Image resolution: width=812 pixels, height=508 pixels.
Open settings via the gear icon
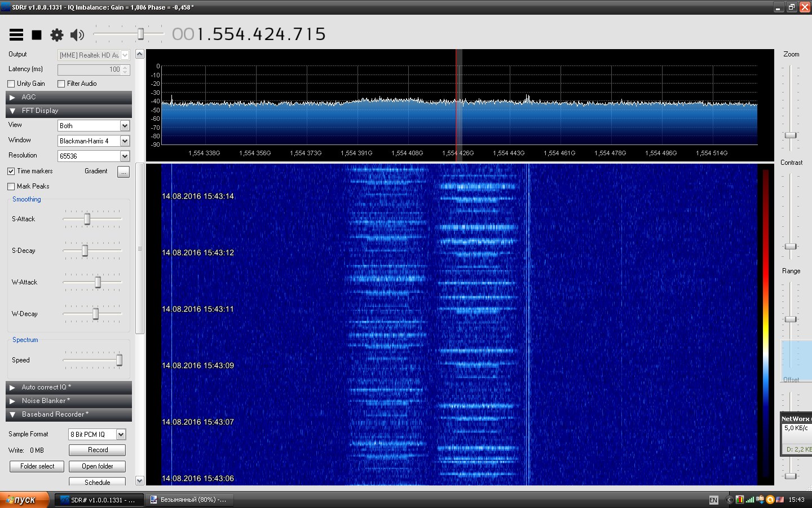(57, 35)
